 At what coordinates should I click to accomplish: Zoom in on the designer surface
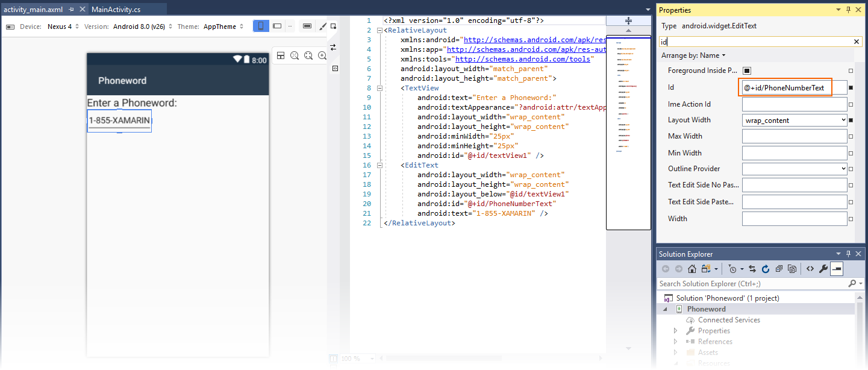[322, 55]
